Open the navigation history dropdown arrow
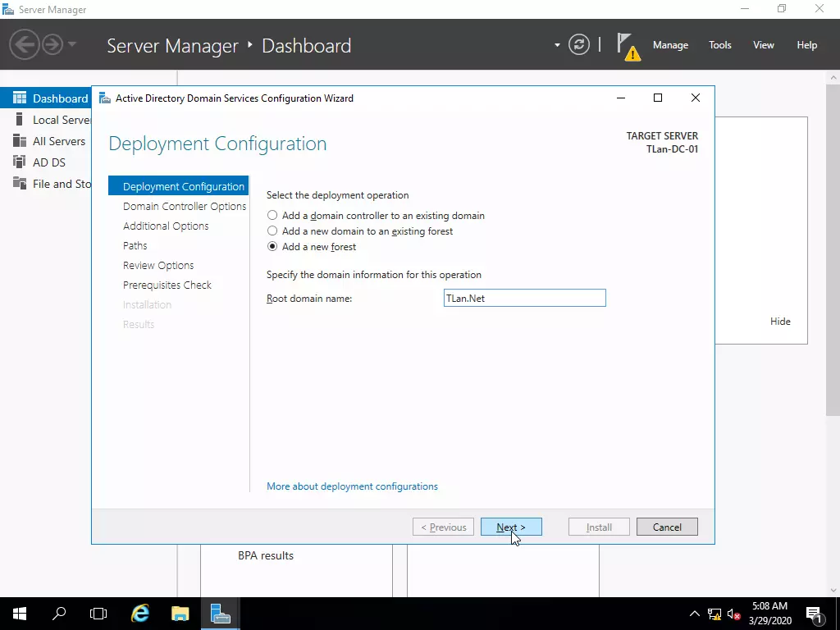 tap(72, 44)
